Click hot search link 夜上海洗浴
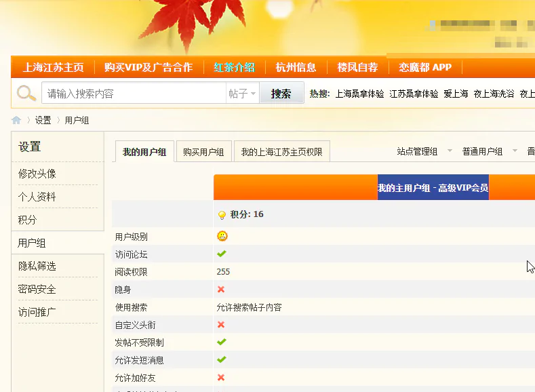 494,94
